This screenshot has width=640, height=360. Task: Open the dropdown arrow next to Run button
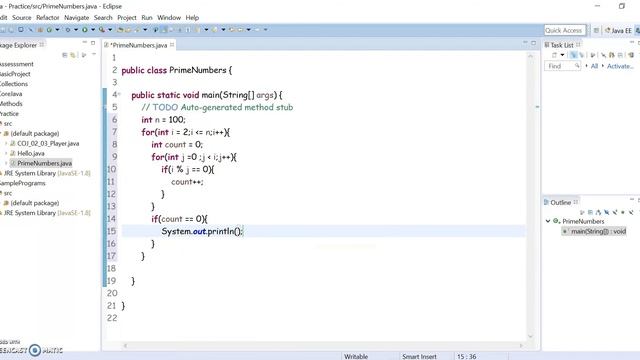coord(93,30)
